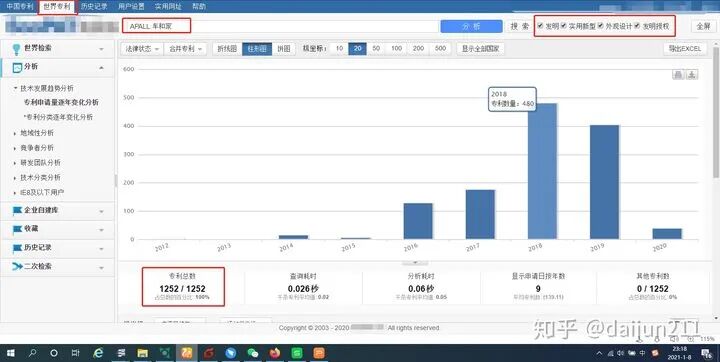The width and height of the screenshot is (720, 362).
Task: Click the chart icon next to 分析
Action: click(x=17, y=68)
